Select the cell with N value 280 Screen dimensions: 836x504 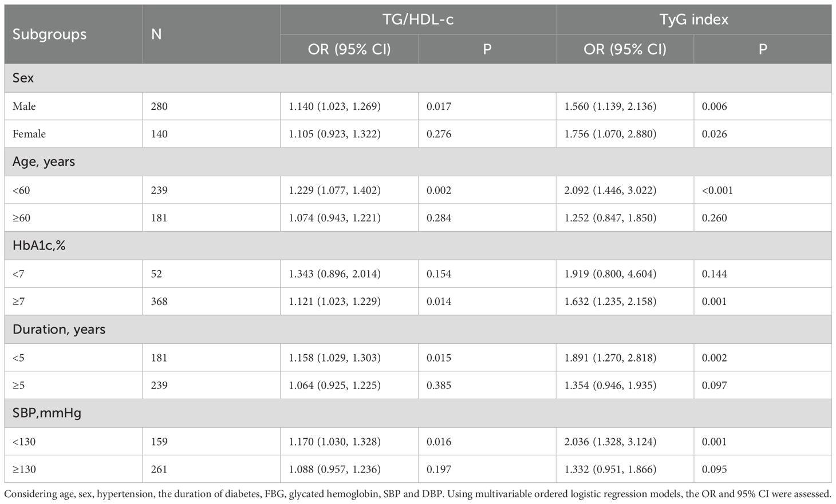(159, 106)
